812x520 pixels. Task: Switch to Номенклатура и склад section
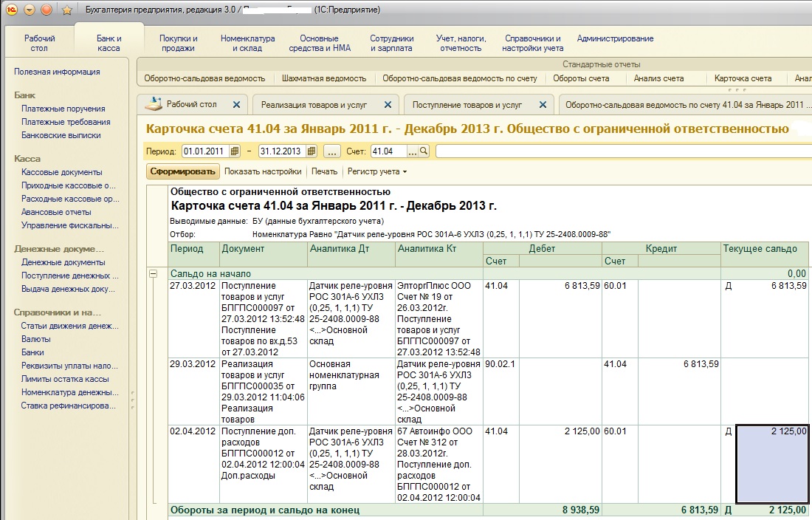tap(247, 44)
